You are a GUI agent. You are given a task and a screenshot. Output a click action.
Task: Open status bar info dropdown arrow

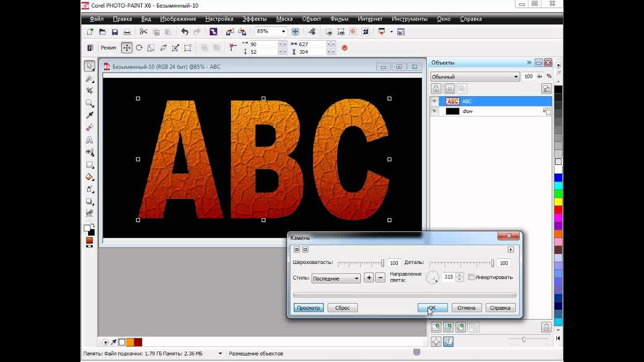(x=220, y=353)
